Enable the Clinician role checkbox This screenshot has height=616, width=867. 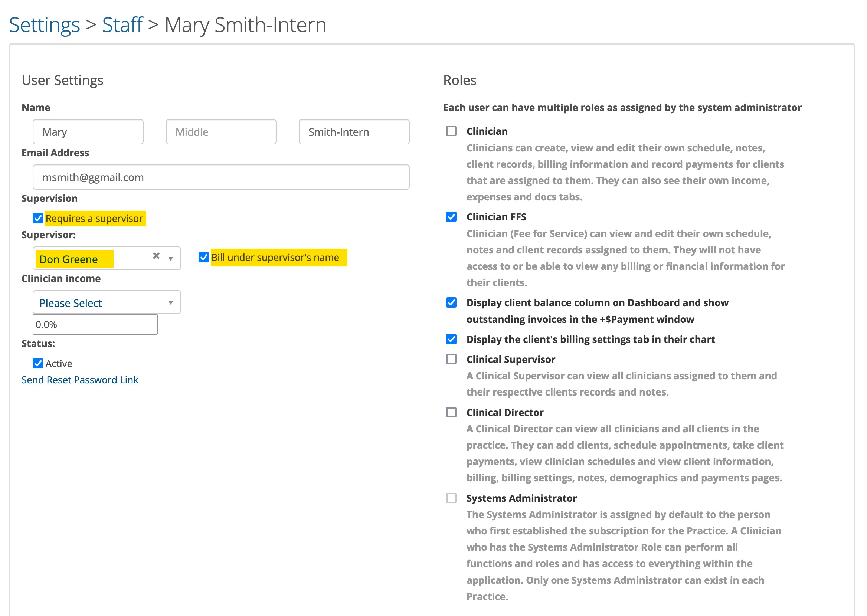(x=451, y=131)
